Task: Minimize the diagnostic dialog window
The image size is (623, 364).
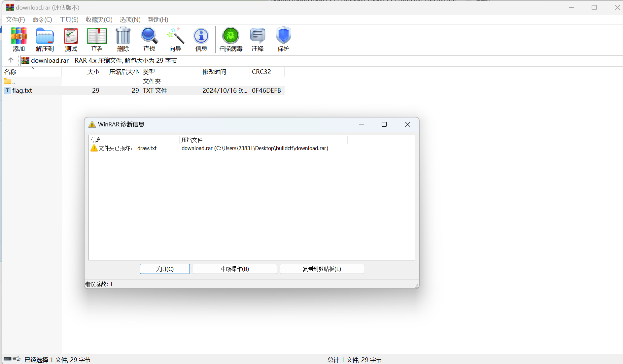Action: [361, 124]
